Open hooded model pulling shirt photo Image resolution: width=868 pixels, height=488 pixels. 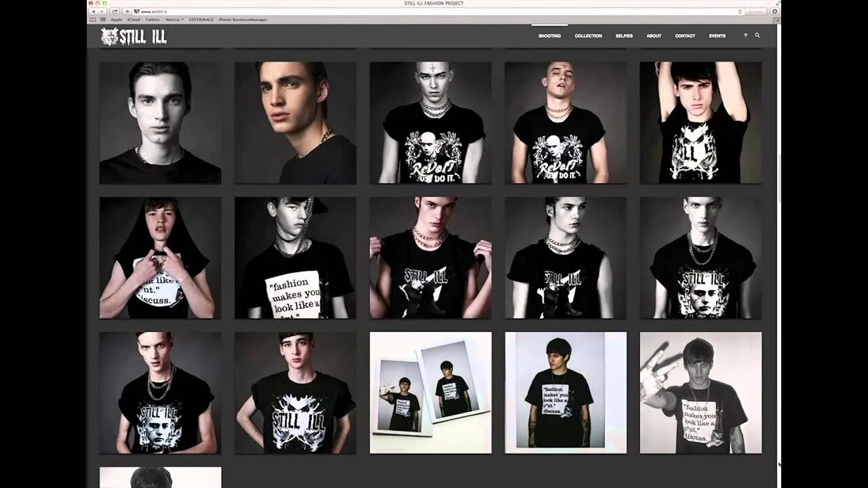tap(160, 258)
